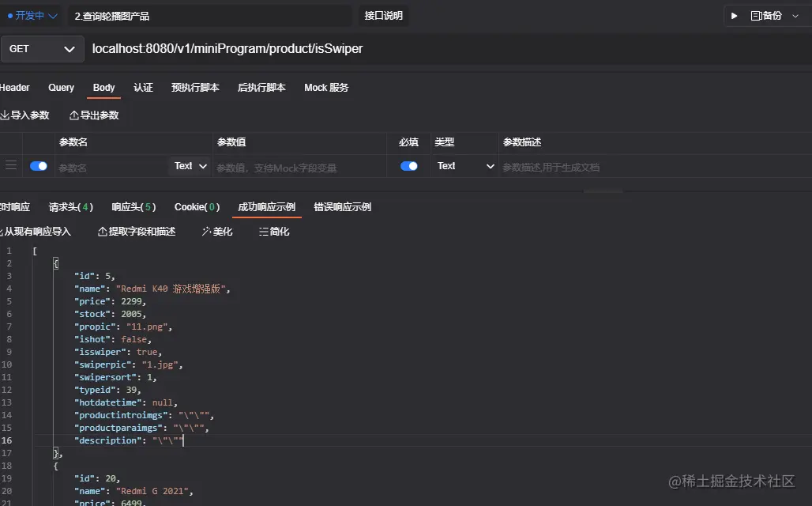Toggle the parameter enabled switch
812x506 pixels.
[39, 166]
